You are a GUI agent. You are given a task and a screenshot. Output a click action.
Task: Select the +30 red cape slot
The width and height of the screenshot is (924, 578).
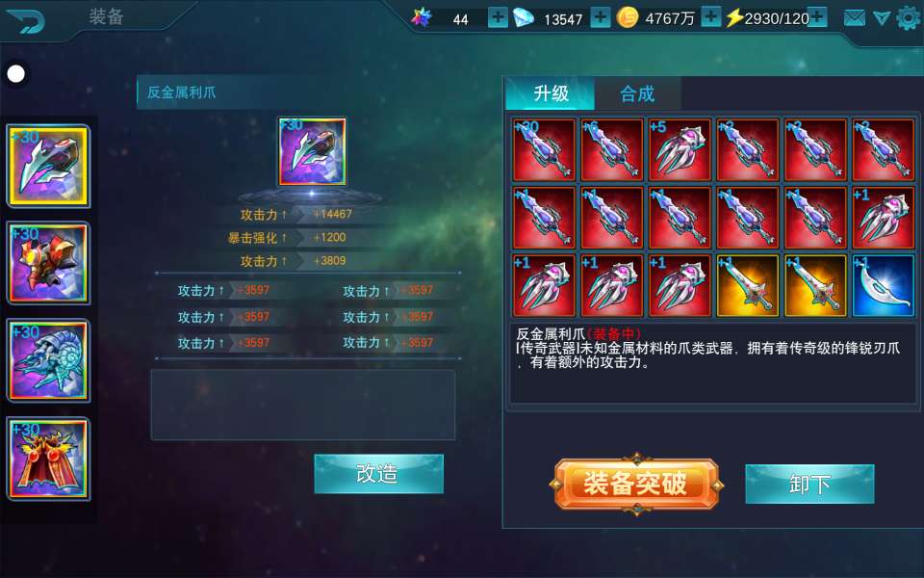click(48, 459)
